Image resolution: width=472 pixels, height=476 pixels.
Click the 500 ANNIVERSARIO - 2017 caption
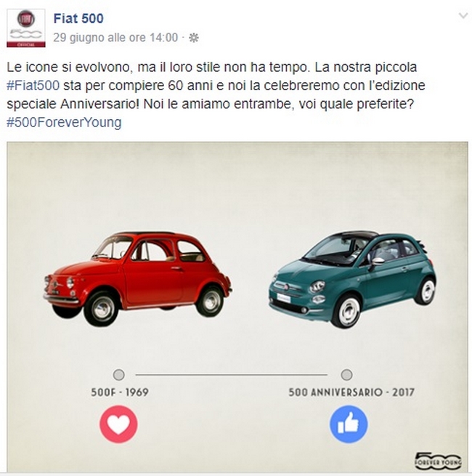(x=351, y=392)
